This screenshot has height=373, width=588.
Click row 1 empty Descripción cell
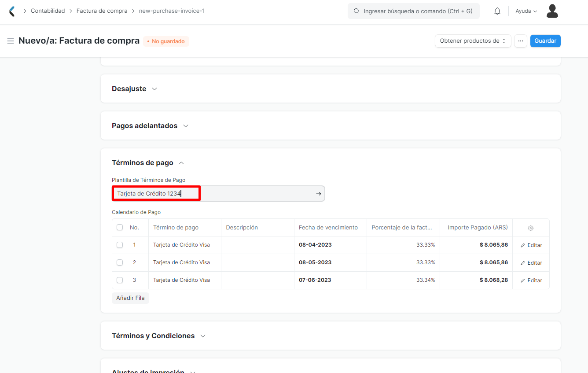pos(257,245)
